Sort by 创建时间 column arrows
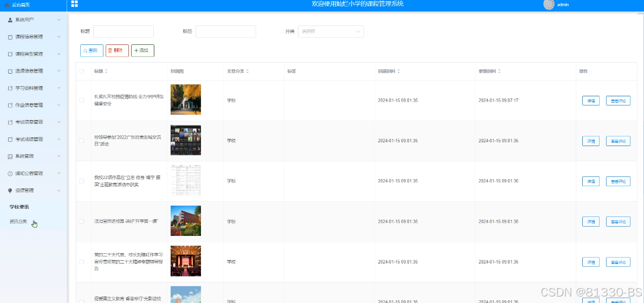644x303 pixels. [x=399, y=71]
